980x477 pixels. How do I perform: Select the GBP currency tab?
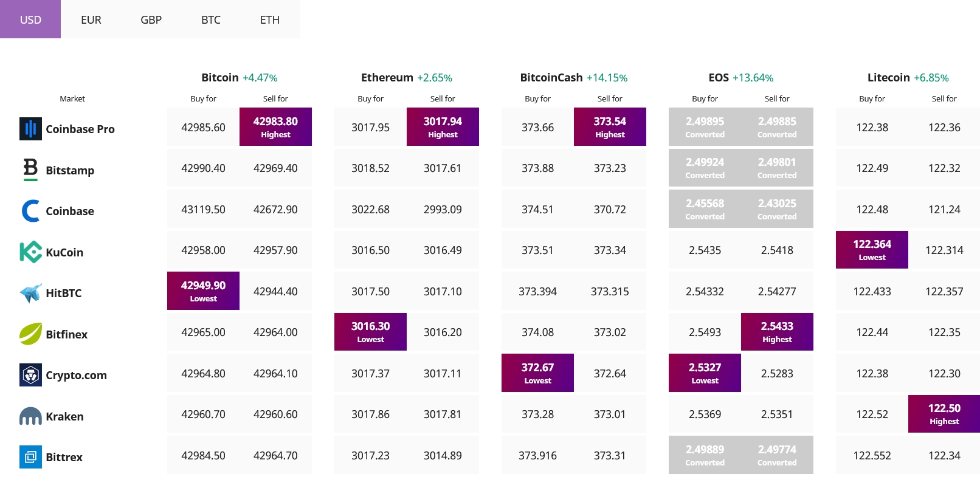(151, 19)
